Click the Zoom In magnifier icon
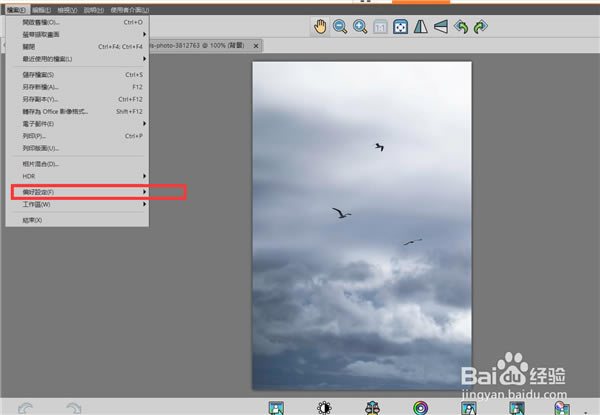The image size is (600, 415). tap(360, 27)
